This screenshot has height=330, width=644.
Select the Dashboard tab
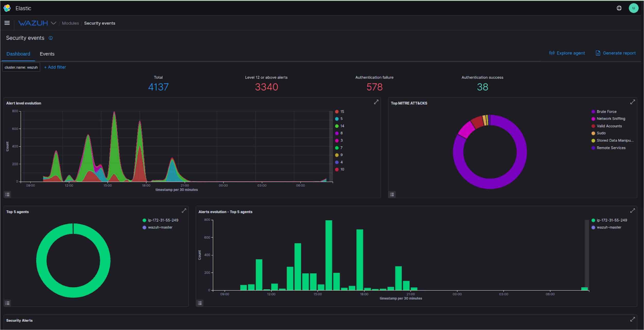point(18,54)
